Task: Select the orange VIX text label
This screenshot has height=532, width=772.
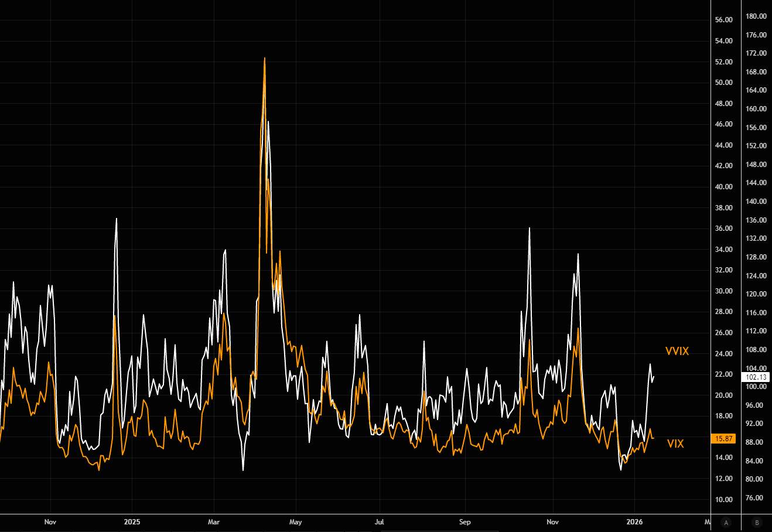Action: [675, 444]
